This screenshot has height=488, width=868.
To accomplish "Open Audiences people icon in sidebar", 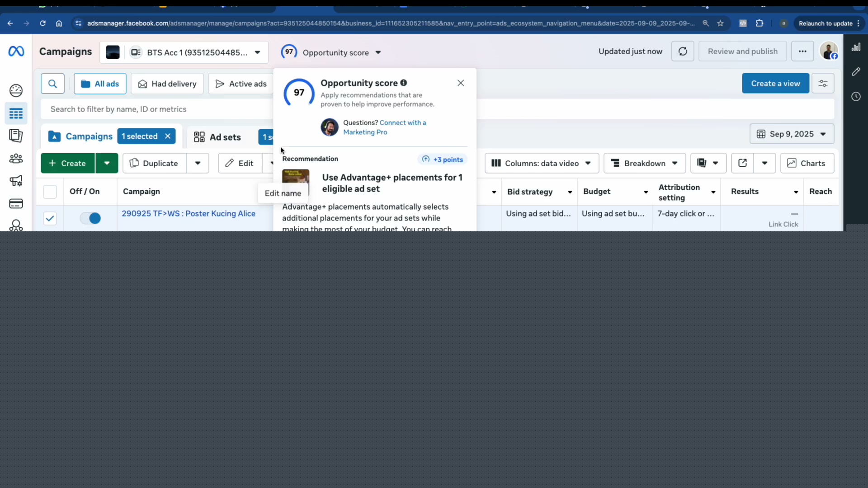I will (x=16, y=159).
